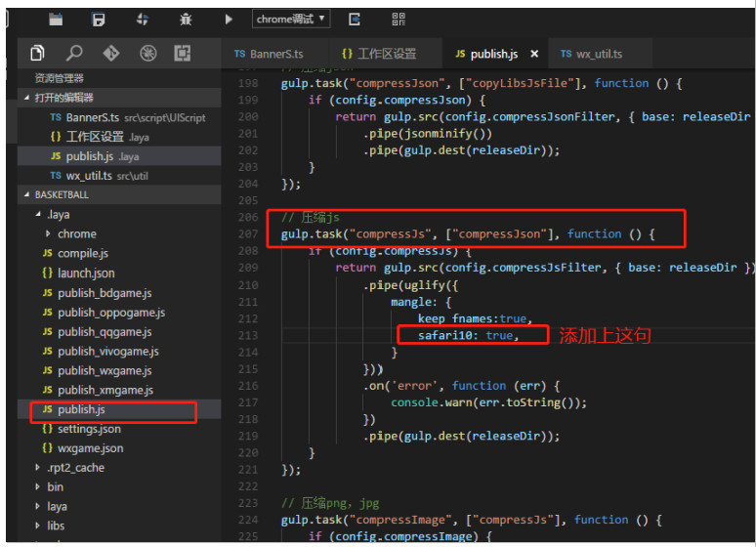
Task: Click the .pipe(uglify({ code line
Action: pos(410,285)
